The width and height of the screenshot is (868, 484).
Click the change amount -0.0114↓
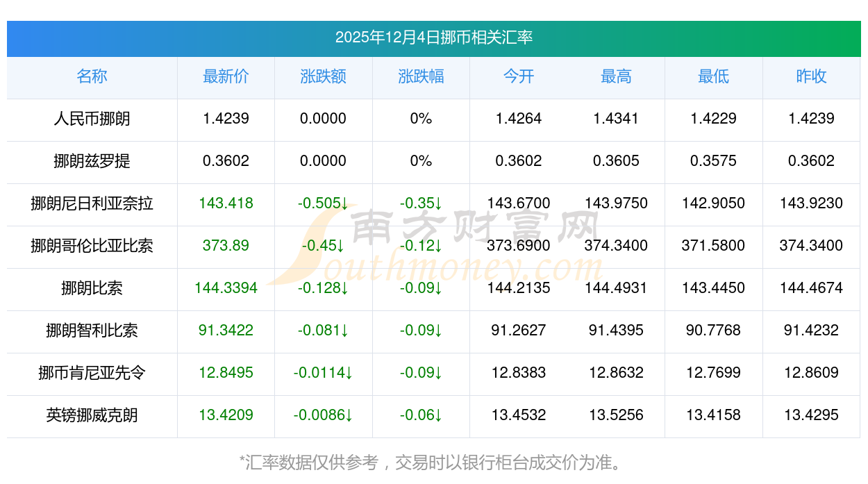pyautogui.click(x=324, y=373)
